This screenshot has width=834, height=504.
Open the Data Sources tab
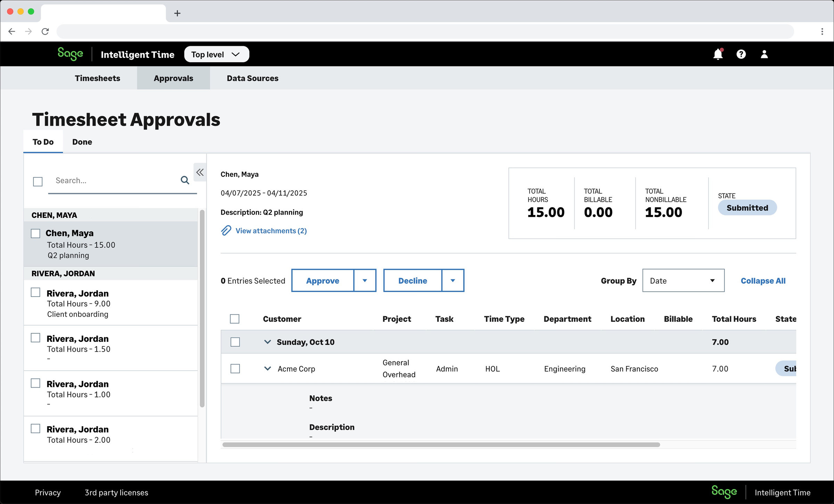(x=253, y=78)
